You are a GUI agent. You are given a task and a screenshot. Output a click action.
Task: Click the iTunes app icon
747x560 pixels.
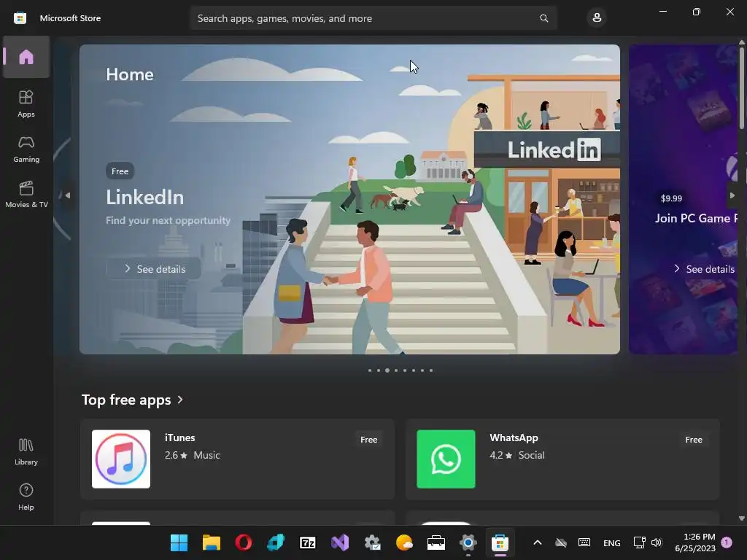click(x=121, y=459)
